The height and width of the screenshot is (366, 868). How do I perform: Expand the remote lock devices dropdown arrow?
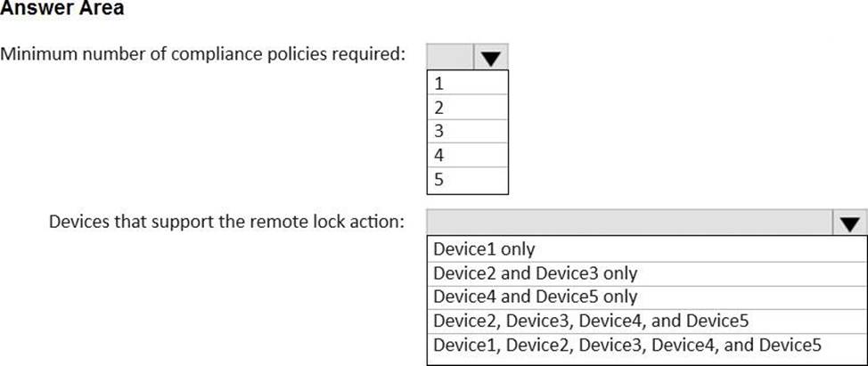click(849, 222)
